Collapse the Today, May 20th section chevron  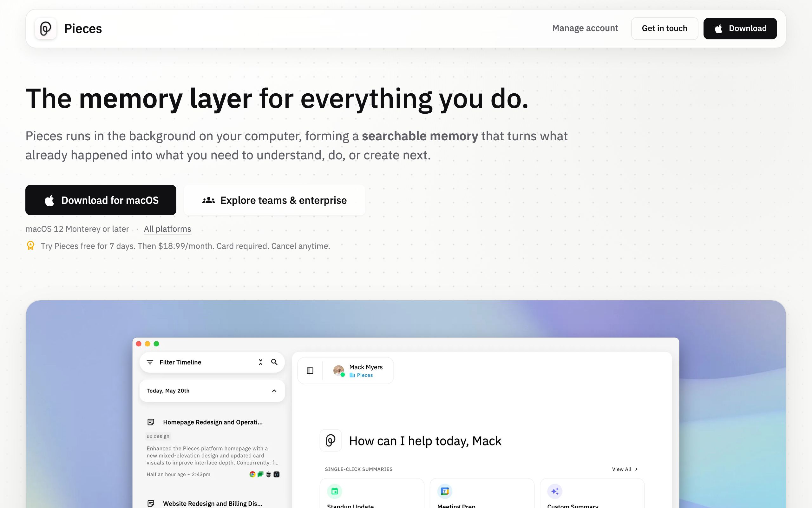[x=274, y=391]
